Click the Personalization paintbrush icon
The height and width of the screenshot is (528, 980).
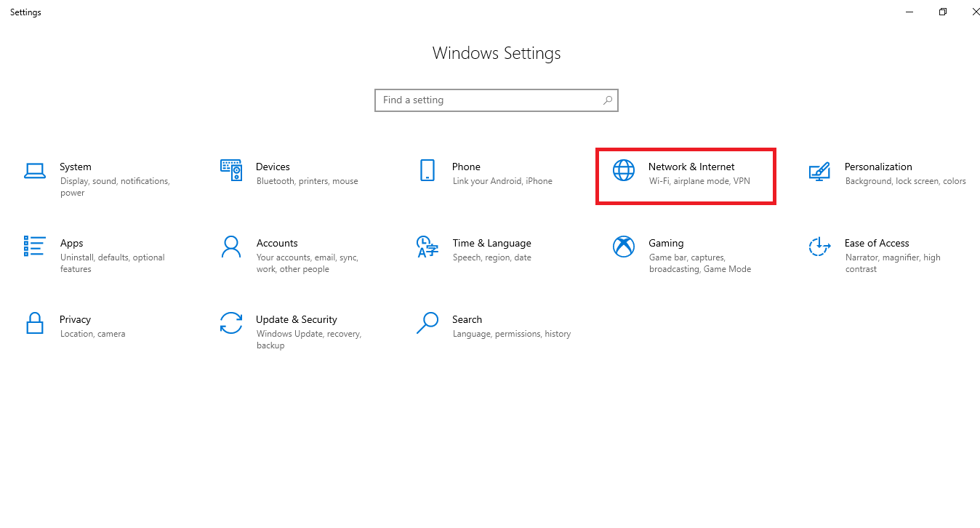(819, 171)
